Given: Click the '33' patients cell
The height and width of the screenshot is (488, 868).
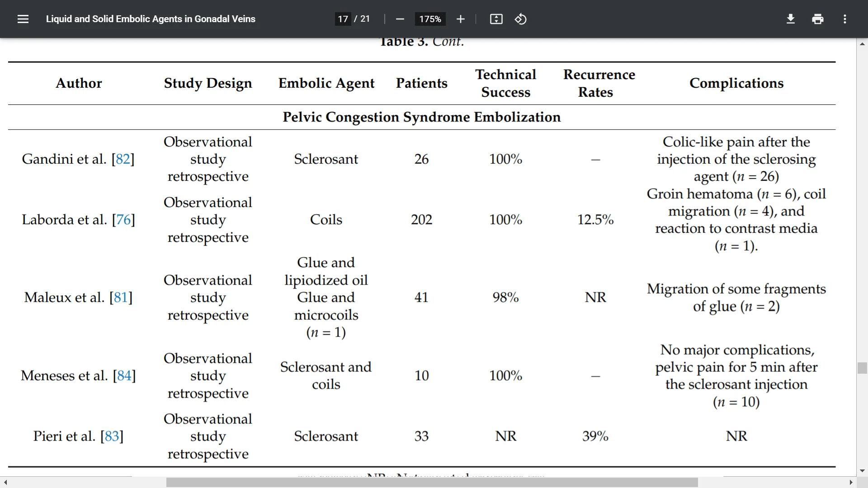Looking at the screenshot, I should pyautogui.click(x=421, y=436).
